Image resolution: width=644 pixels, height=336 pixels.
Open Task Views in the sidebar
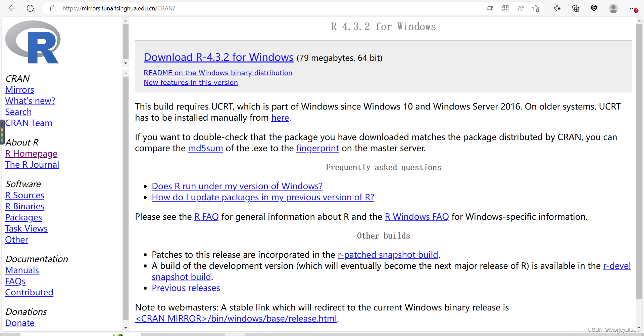tap(27, 228)
